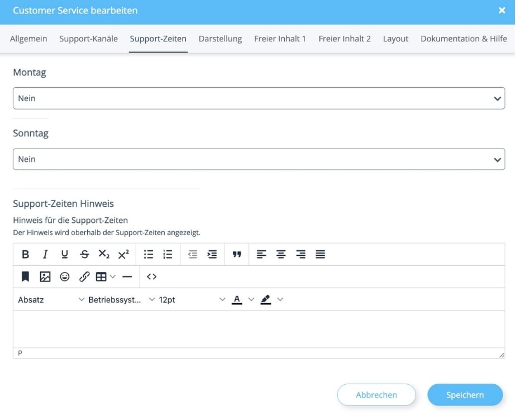Insert an anchor bookmark
The width and height of the screenshot is (516, 420).
coord(25,277)
